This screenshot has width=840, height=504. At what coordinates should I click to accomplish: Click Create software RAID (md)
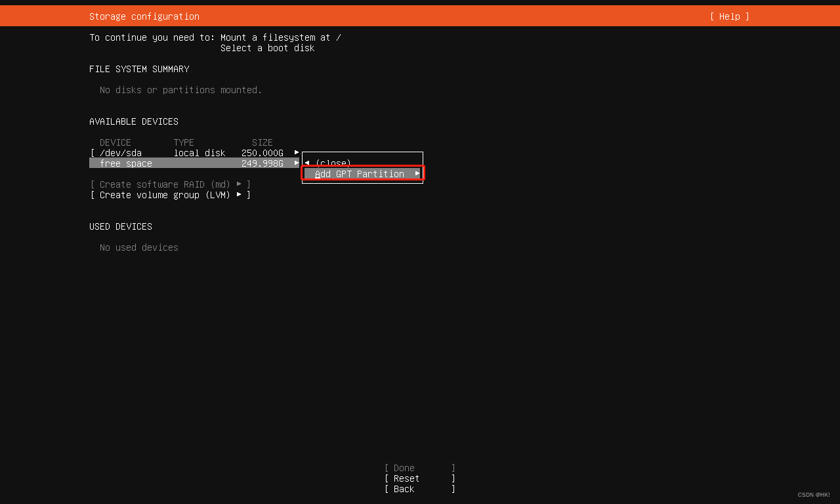[x=171, y=184]
